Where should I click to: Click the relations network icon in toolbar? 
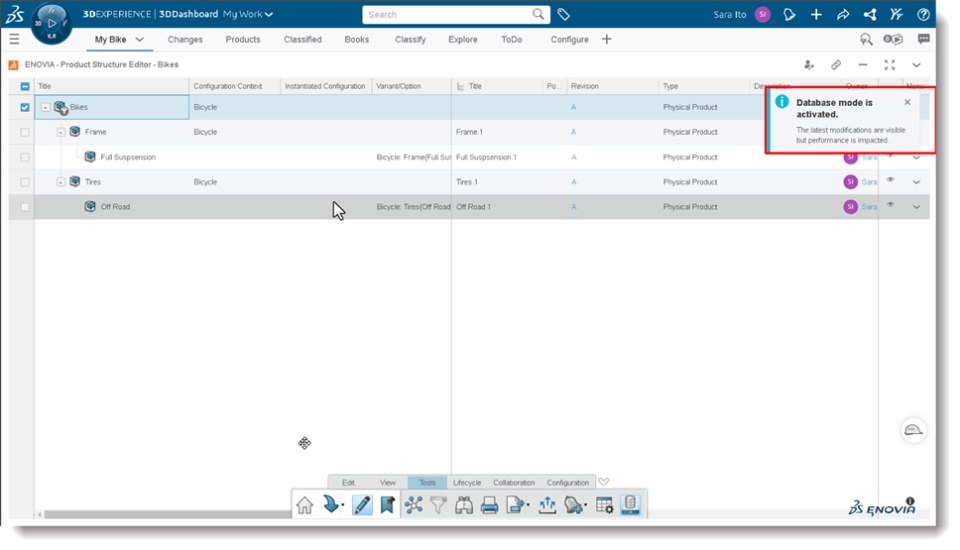click(413, 505)
